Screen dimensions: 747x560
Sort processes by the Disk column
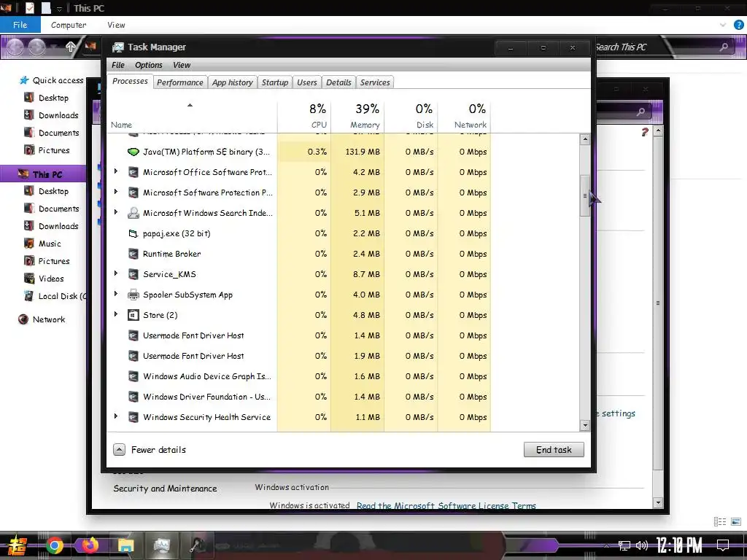(x=411, y=116)
